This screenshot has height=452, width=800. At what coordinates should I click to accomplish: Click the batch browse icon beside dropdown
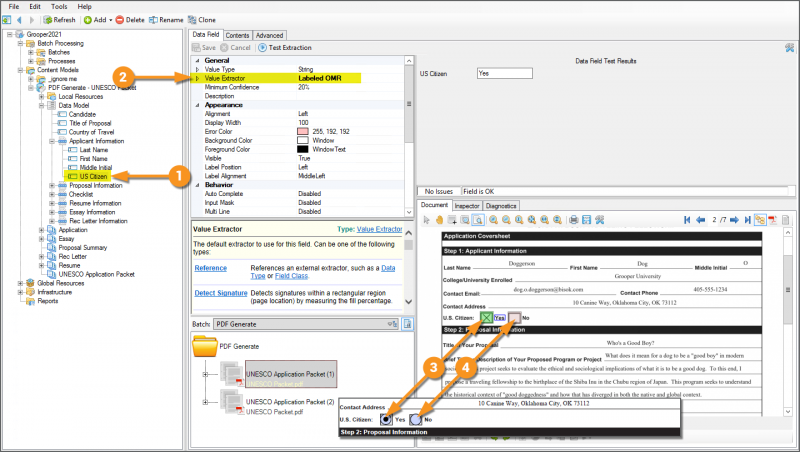pos(407,324)
